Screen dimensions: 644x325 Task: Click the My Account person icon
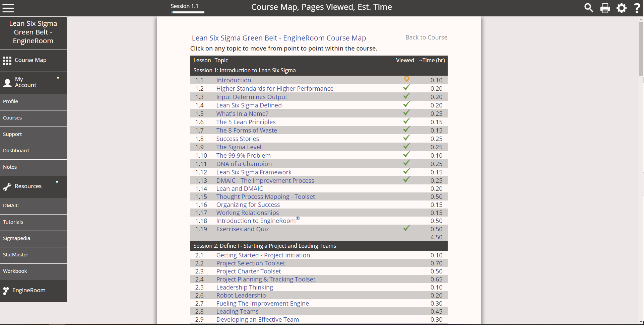(7, 82)
